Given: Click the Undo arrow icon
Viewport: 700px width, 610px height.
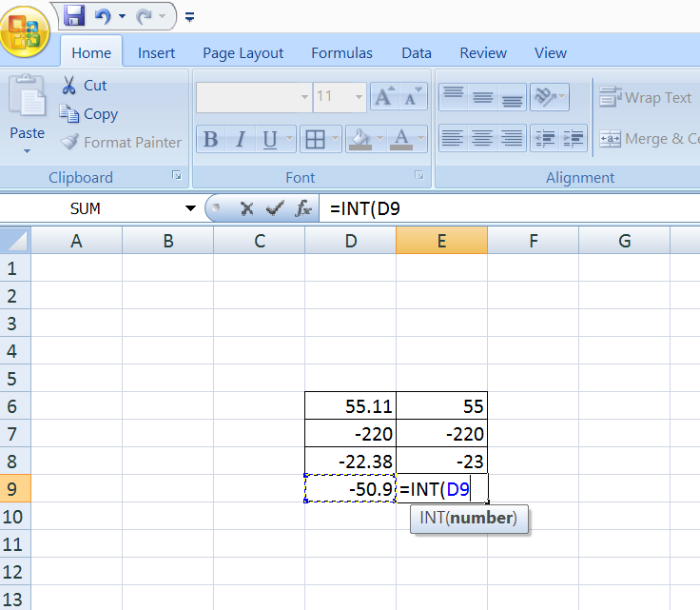Looking at the screenshot, I should tap(103, 15).
